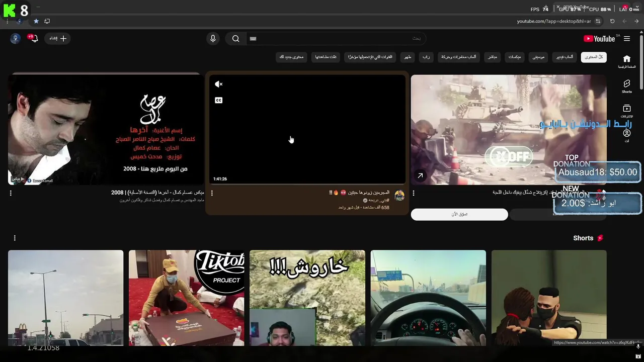The height and width of the screenshot is (362, 644).
Task: Select the 'راب' rap chip
Action: click(426, 57)
